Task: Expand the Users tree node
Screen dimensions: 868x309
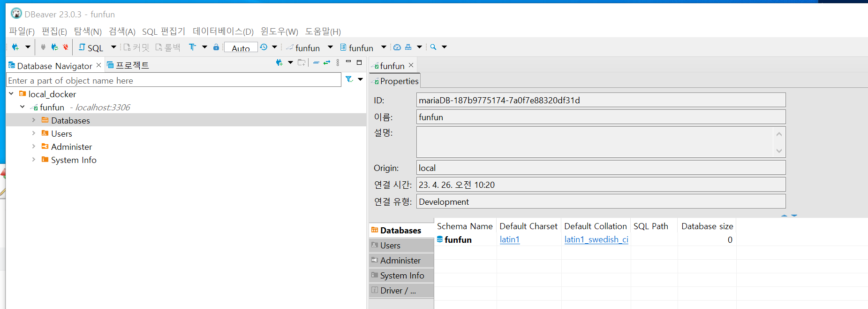Action: tap(34, 133)
